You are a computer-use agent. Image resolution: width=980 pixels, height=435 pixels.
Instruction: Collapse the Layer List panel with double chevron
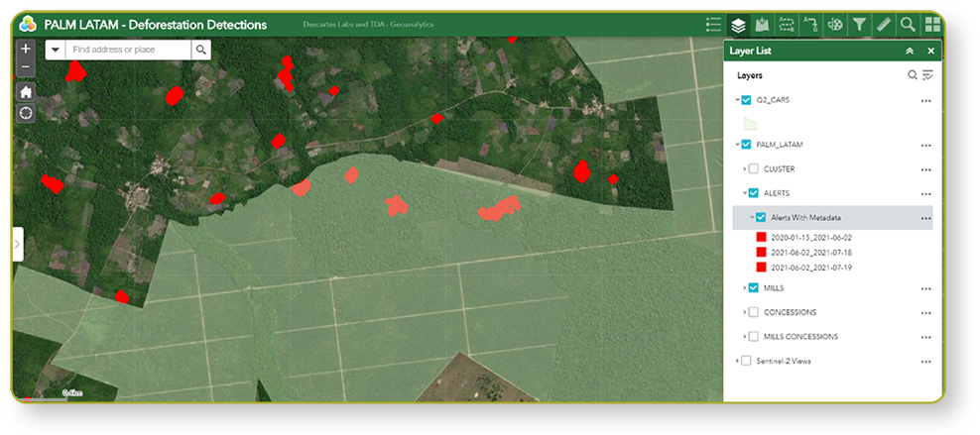click(x=910, y=51)
